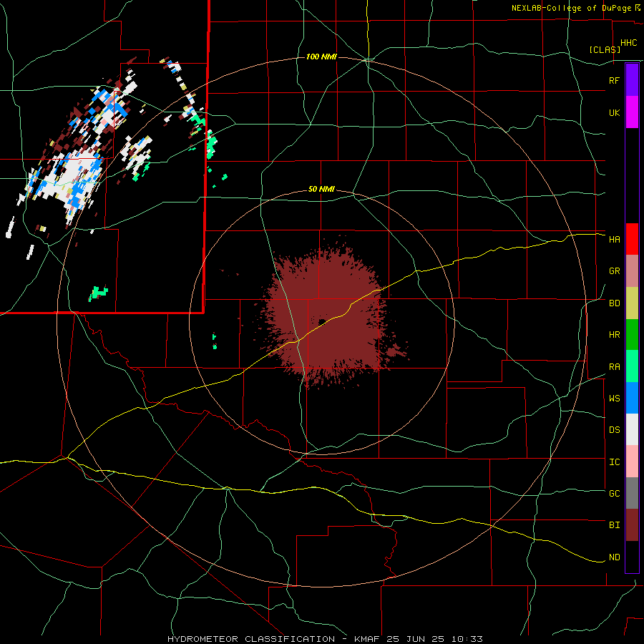The image size is (644, 644).
Task: Click the "100 NMI" range ring label
Action: pyautogui.click(x=321, y=57)
